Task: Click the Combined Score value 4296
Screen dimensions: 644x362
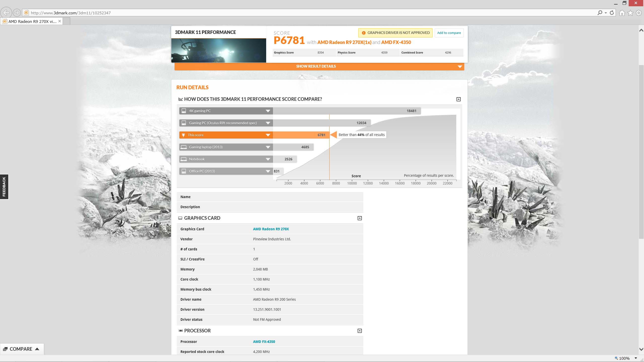Action: [x=448, y=53]
